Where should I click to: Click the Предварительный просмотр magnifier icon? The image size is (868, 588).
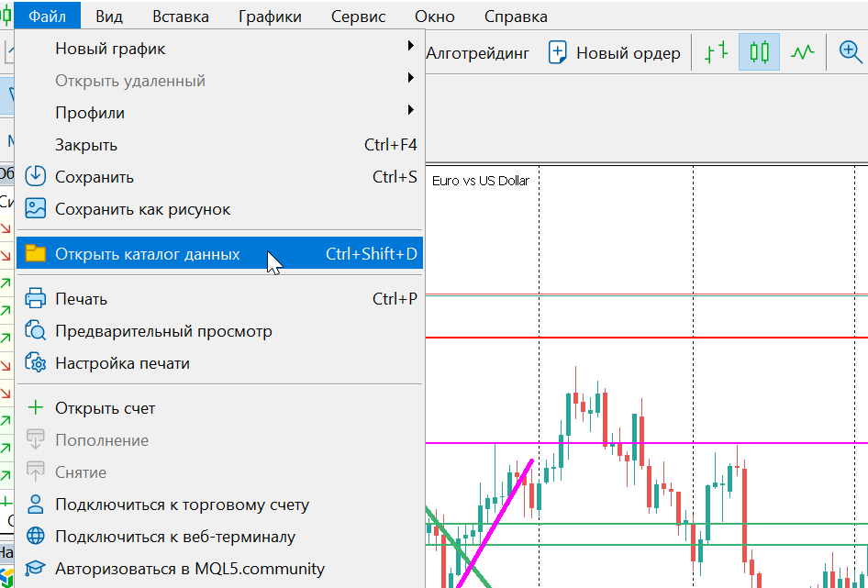(x=36, y=330)
